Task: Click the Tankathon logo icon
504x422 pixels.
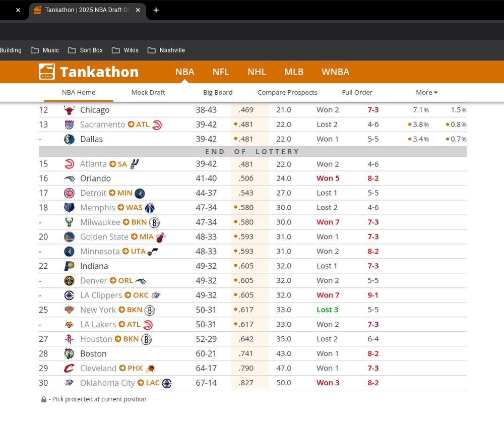Action: point(47,72)
